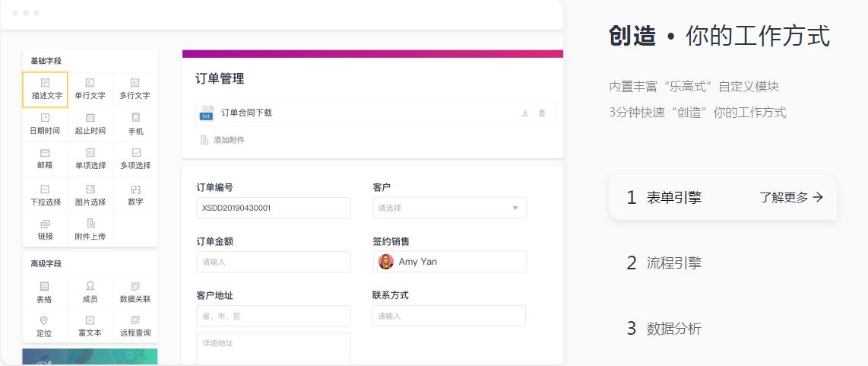Switch to the 数据分析 tab
This screenshot has height=366, width=868.
673,329
